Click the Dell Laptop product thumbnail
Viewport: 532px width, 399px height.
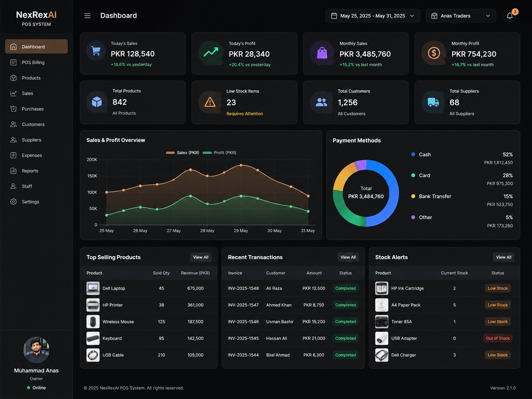click(x=93, y=288)
